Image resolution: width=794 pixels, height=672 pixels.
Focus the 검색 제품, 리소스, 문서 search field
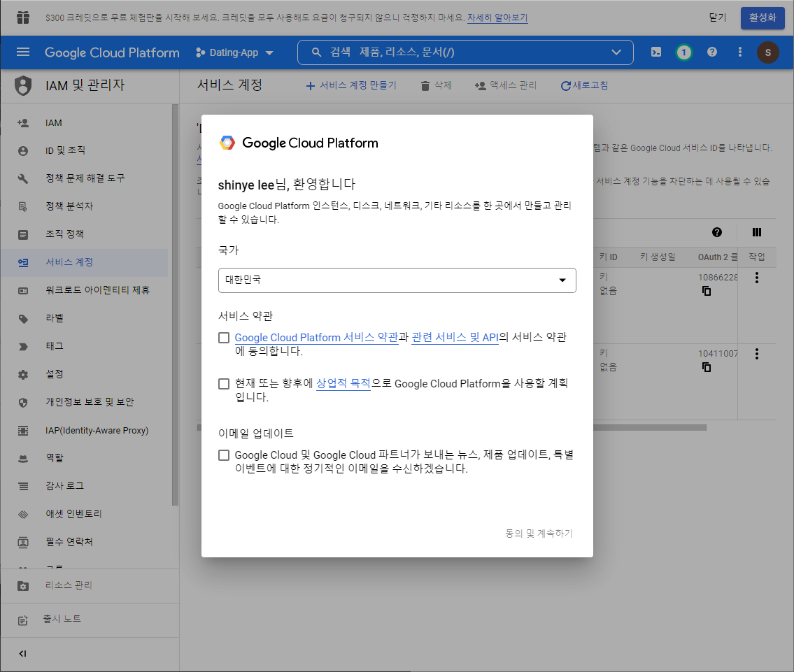pos(465,52)
